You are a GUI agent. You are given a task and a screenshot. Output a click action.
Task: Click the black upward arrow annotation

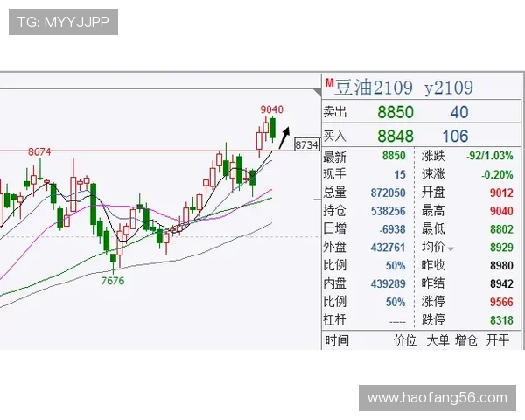pyautogui.click(x=284, y=137)
